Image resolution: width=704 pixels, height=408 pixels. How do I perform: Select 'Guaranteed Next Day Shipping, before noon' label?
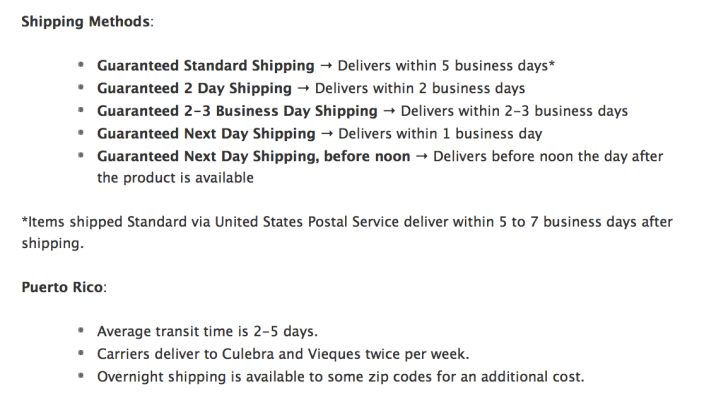pyautogui.click(x=253, y=156)
